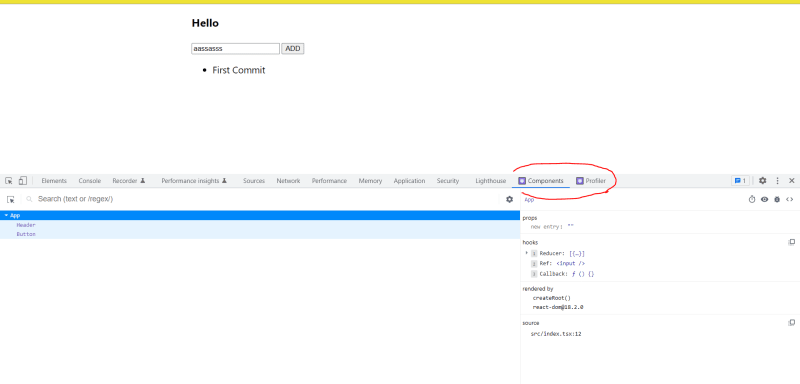Open the Security tab
Screen dimensions: 800x384
pyautogui.click(x=448, y=181)
